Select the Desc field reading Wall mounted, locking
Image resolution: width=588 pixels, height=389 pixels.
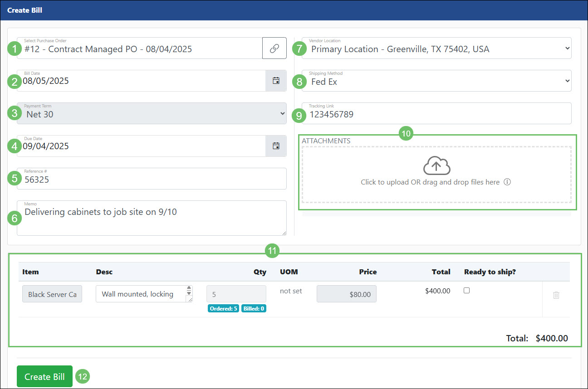click(141, 294)
